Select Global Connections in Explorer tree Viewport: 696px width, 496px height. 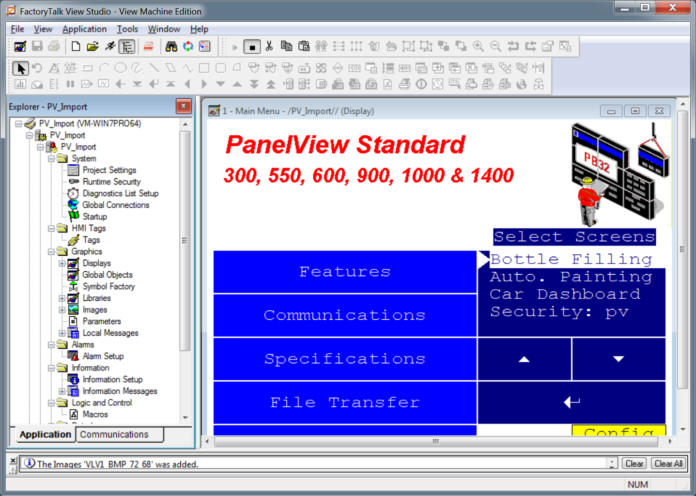(115, 205)
